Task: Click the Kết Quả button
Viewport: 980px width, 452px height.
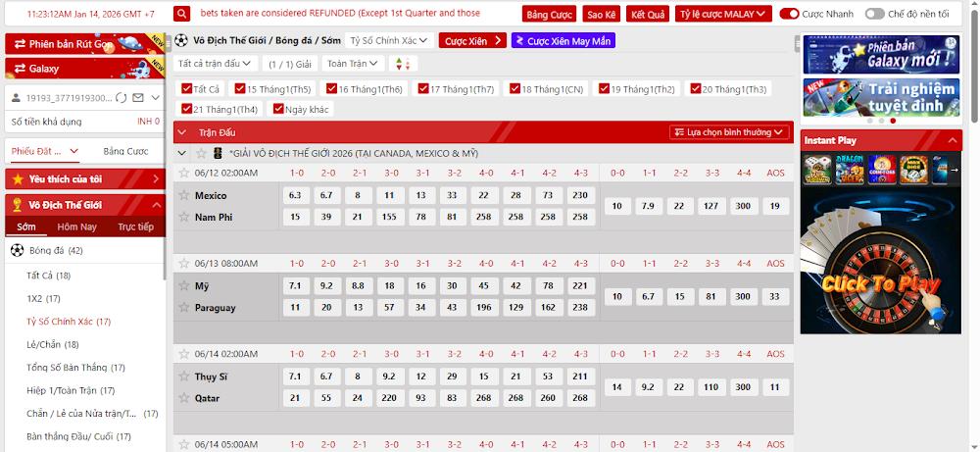Action: 647,15
